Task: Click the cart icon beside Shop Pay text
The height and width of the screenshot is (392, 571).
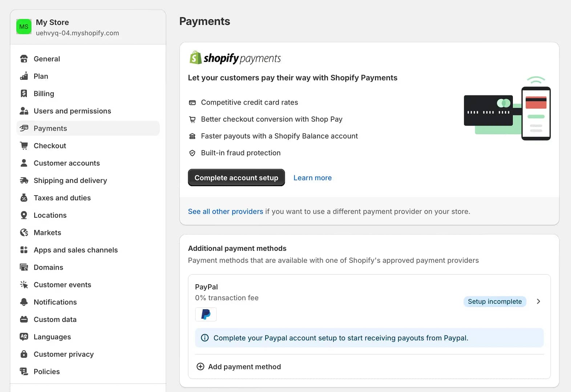Action: (193, 119)
